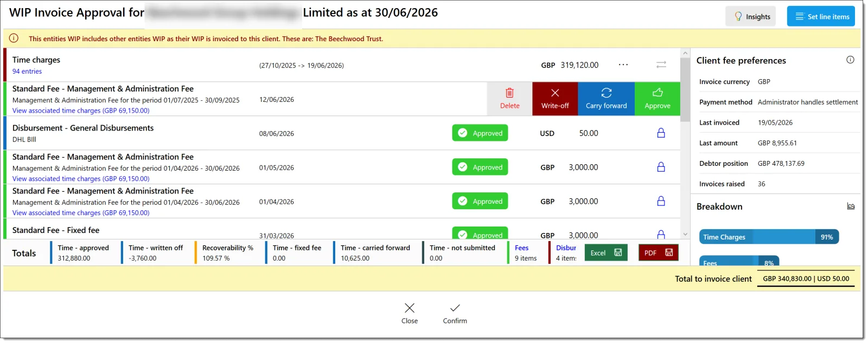Delete the Management & Administration Fee line
The width and height of the screenshot is (868, 343).
pos(509,99)
